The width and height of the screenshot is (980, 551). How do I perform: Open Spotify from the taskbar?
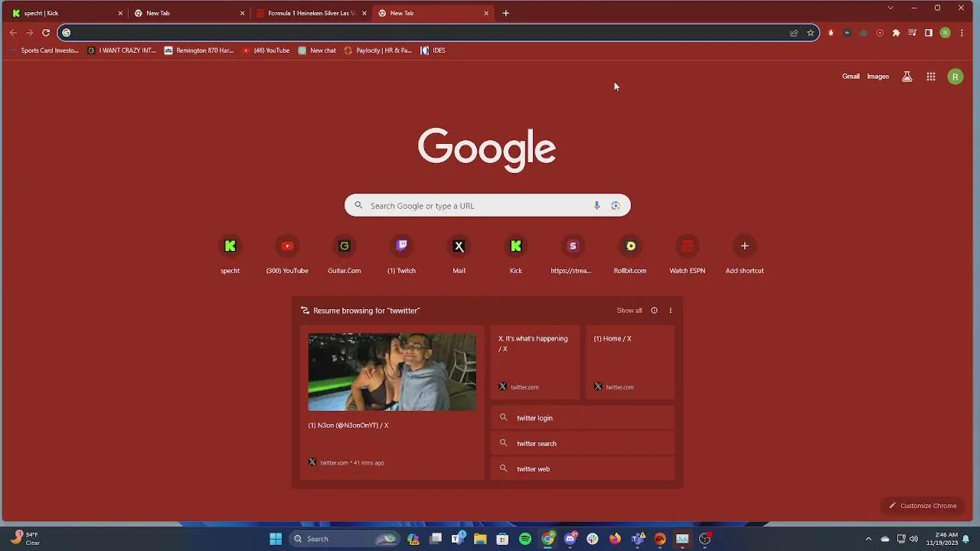[525, 539]
